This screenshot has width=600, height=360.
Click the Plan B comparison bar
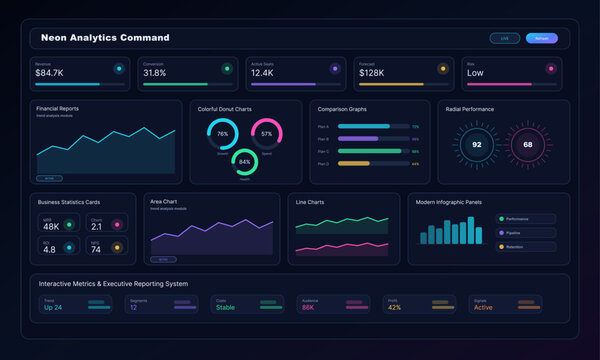[374, 139]
